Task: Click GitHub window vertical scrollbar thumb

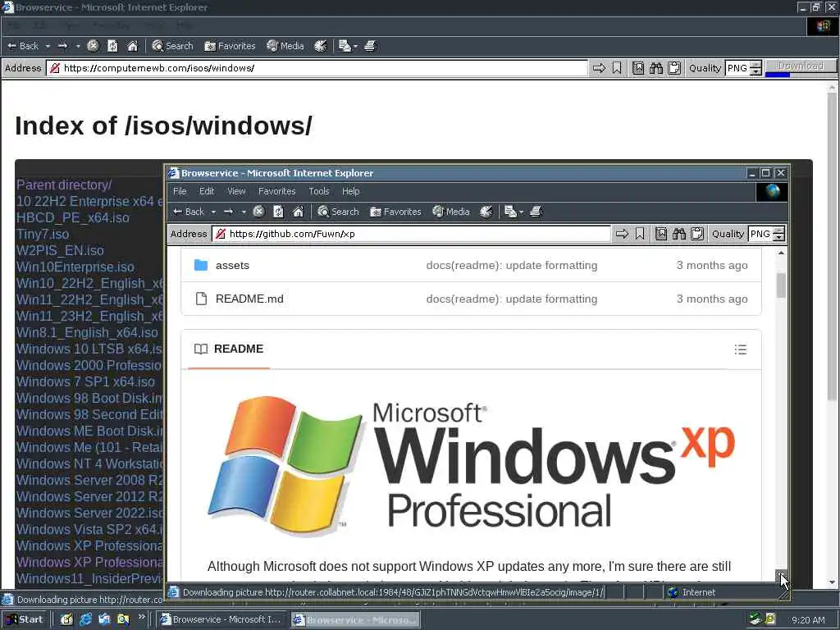Action: 781,285
